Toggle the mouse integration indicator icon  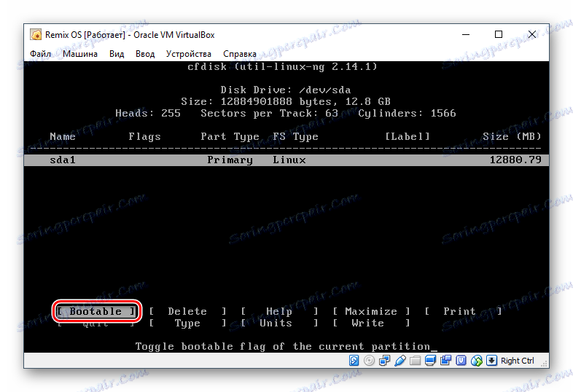pos(477,361)
